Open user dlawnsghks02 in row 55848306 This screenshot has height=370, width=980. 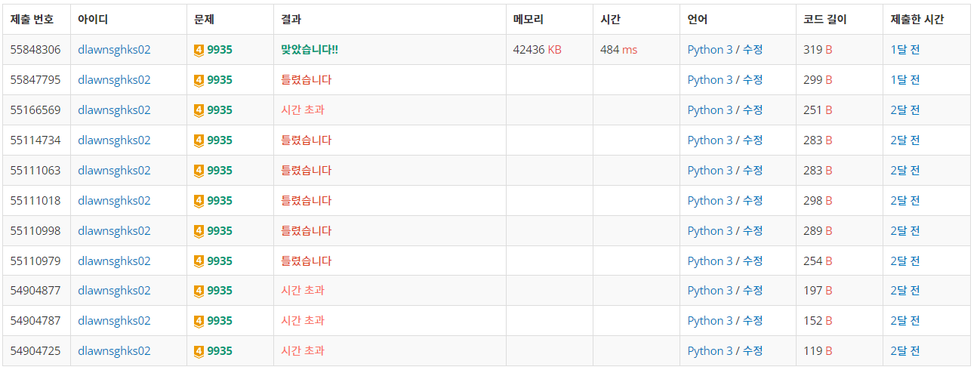point(114,50)
